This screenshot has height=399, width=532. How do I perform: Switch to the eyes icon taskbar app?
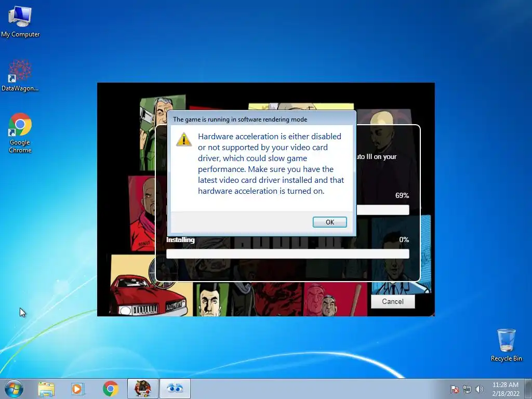tap(175, 389)
